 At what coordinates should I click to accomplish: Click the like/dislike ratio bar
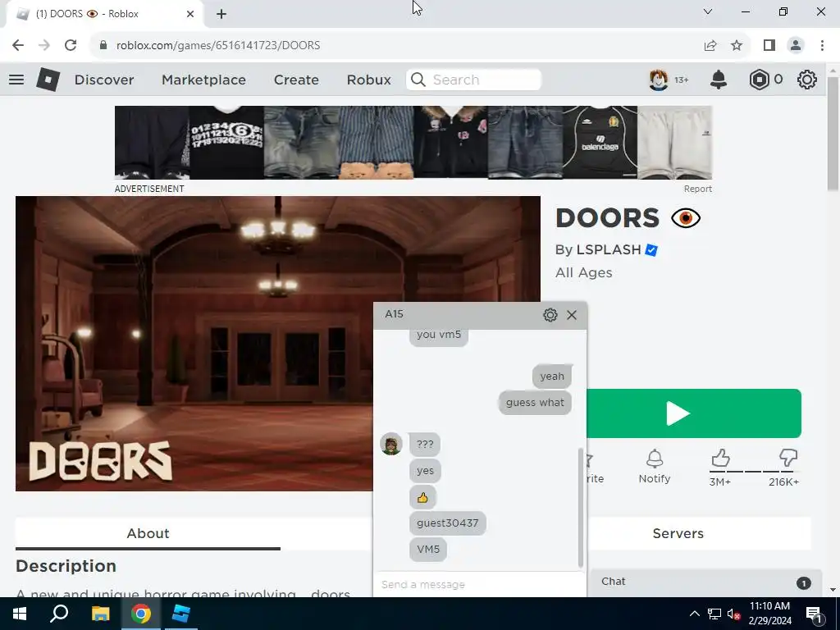[755, 472]
